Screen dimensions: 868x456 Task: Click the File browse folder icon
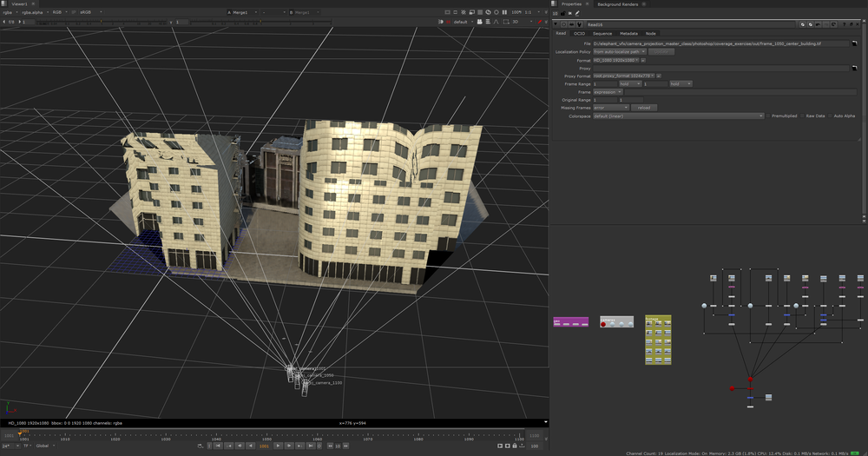coord(855,43)
